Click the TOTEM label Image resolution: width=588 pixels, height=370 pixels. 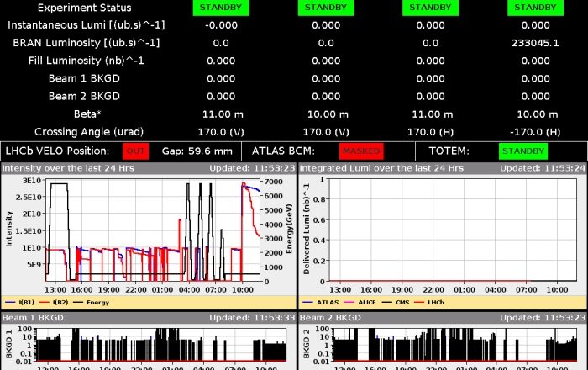pyautogui.click(x=449, y=151)
